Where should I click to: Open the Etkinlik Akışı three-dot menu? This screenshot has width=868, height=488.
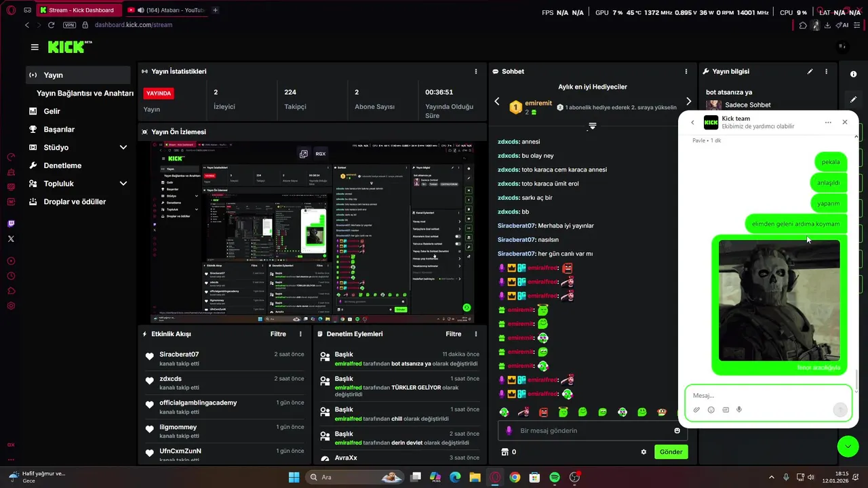[300, 334]
